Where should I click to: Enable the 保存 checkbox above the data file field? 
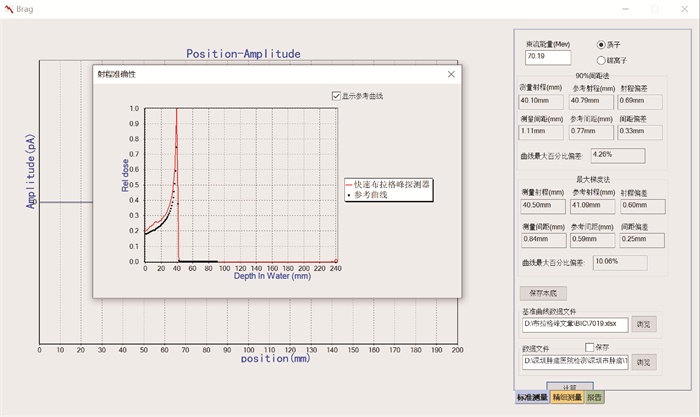(589, 347)
